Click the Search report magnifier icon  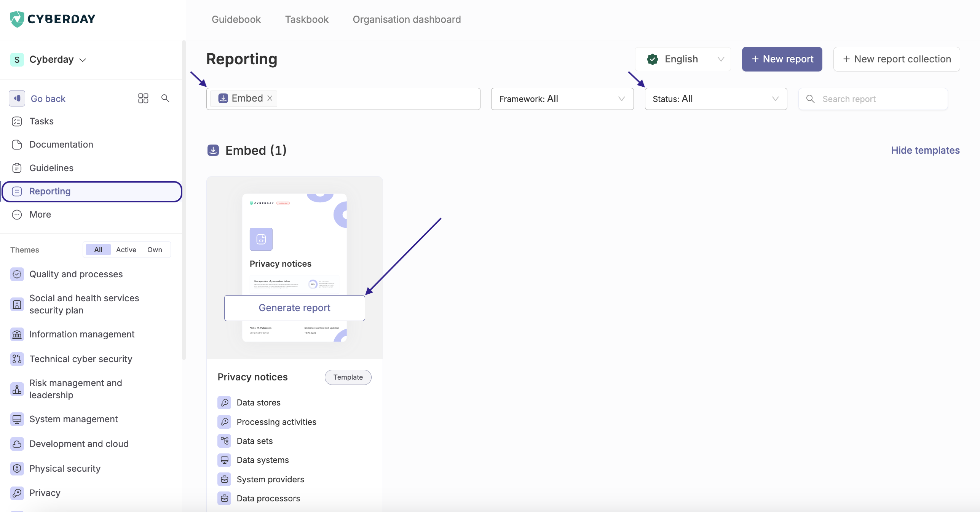tap(811, 99)
